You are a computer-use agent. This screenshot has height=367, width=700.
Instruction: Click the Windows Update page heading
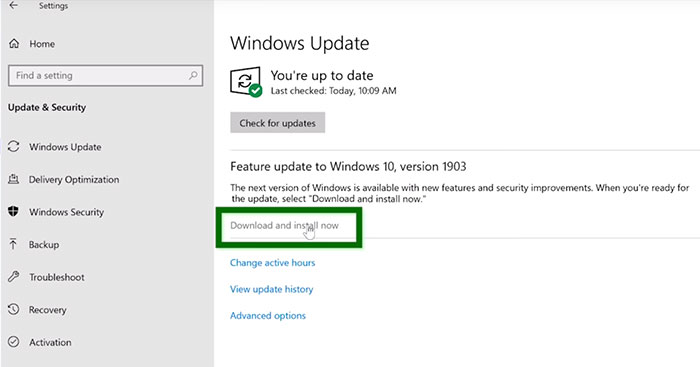click(300, 43)
